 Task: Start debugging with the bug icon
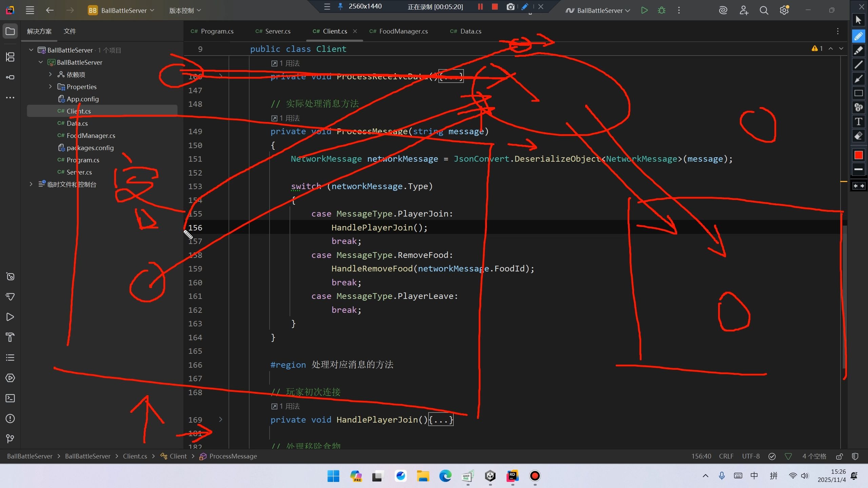click(661, 11)
